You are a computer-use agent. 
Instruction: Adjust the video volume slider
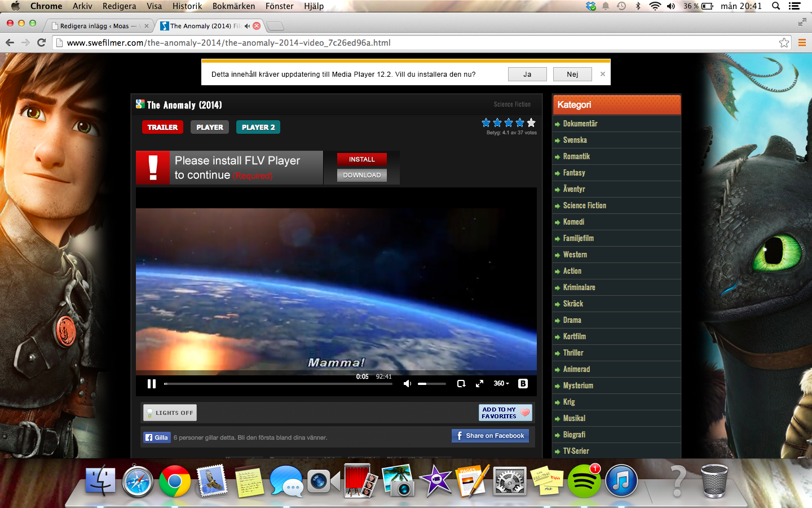[431, 384]
